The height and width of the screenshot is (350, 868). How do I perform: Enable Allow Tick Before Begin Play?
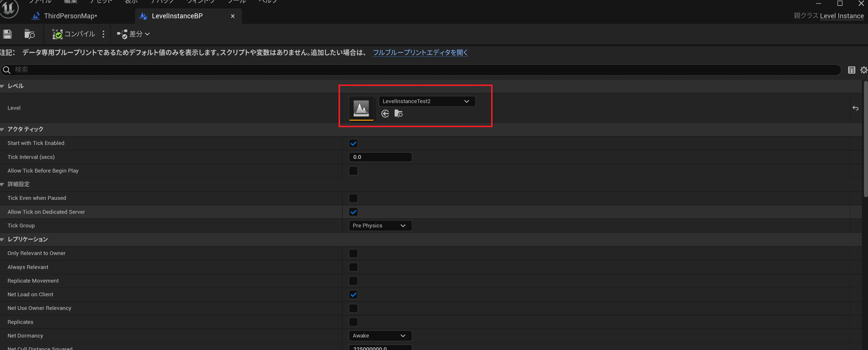pos(353,171)
